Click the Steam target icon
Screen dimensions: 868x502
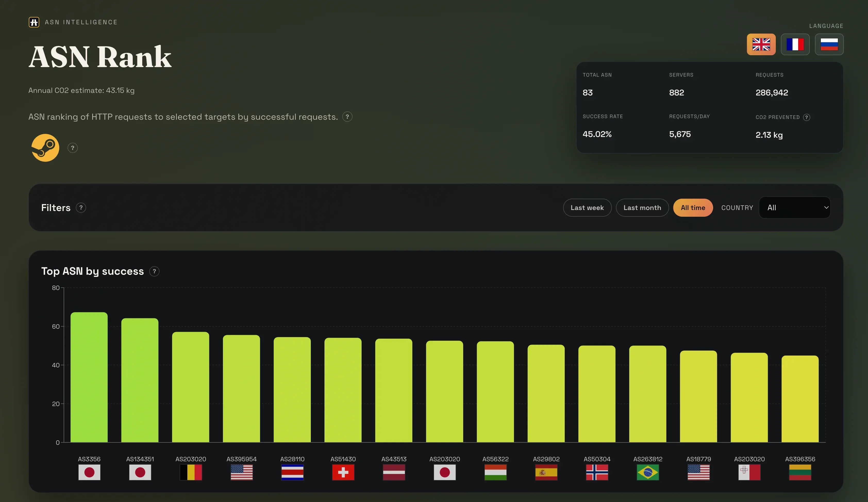pyautogui.click(x=45, y=148)
